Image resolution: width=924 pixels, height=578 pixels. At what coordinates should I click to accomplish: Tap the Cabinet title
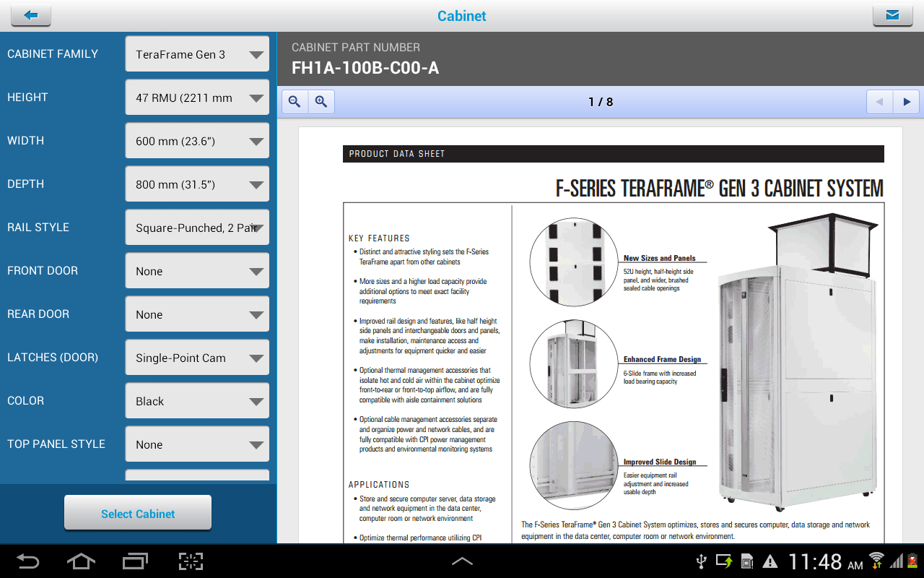[462, 16]
